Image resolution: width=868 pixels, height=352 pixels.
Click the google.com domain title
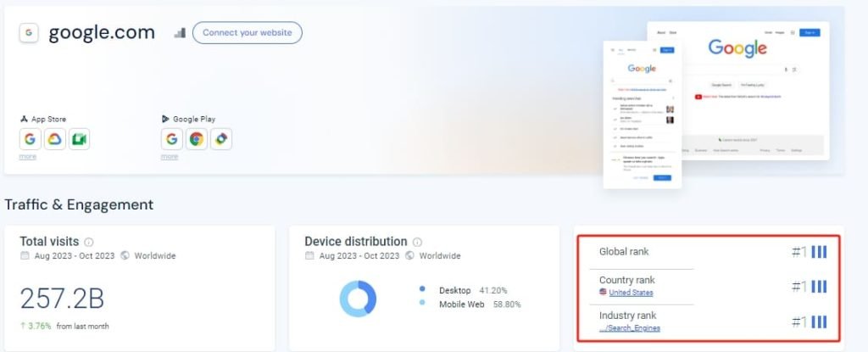(102, 33)
